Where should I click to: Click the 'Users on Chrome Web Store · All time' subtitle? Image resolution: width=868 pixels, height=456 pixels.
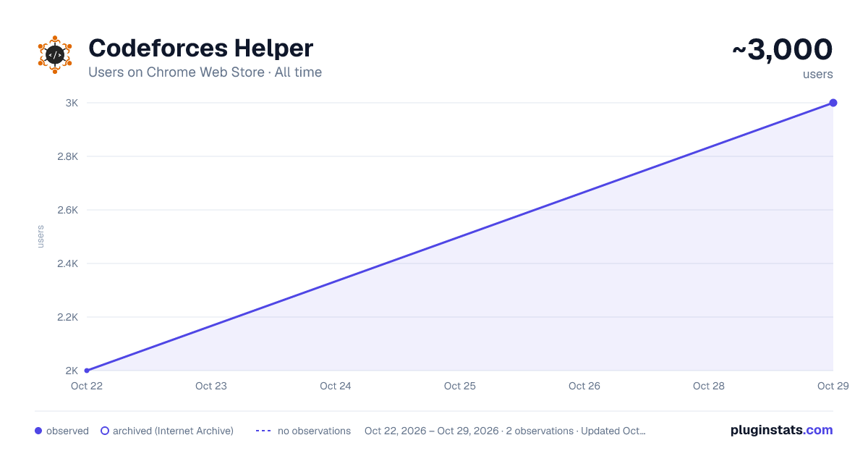(205, 72)
